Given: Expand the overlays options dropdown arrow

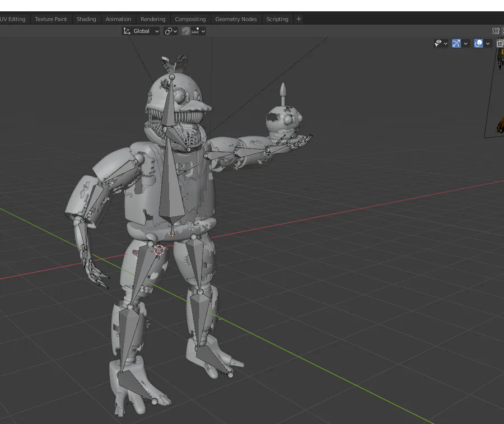Looking at the screenshot, I should tap(488, 43).
